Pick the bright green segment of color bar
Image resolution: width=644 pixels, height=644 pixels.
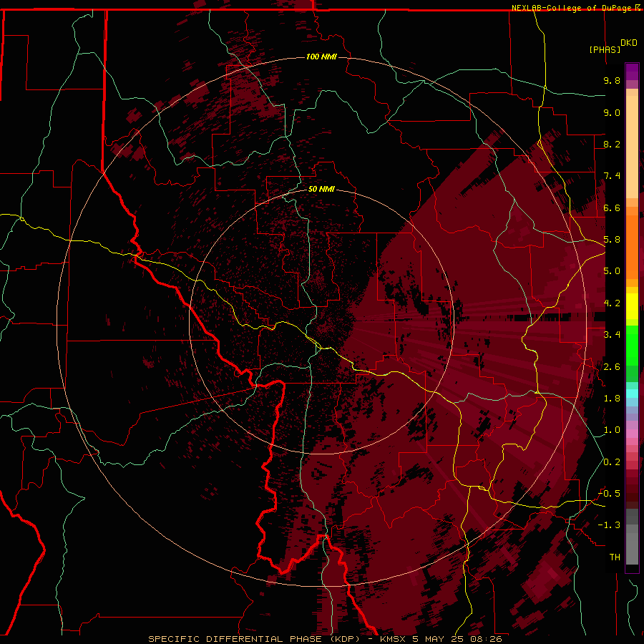[x=632, y=345]
